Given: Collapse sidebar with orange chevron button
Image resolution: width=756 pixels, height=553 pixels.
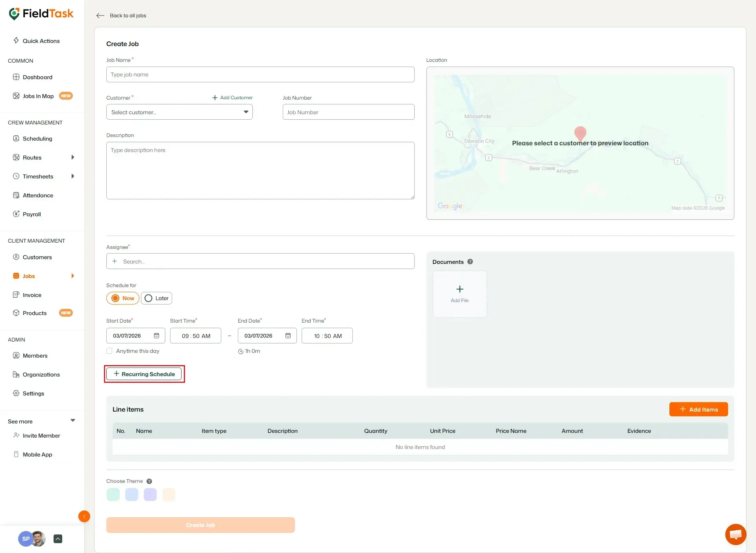Looking at the screenshot, I should [x=84, y=516].
